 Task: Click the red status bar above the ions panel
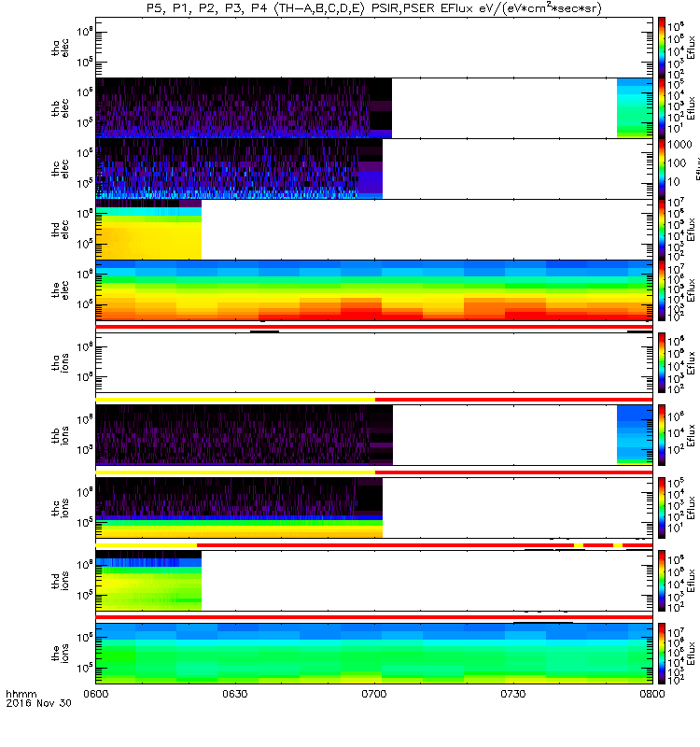click(374, 617)
